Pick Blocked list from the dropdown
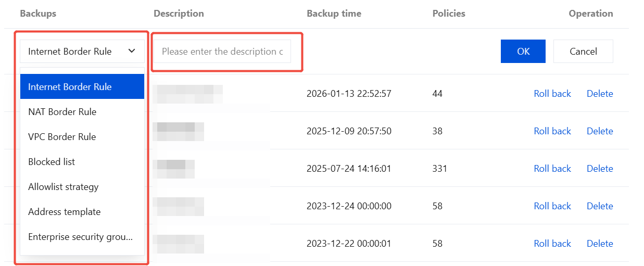644x266 pixels. (82, 162)
